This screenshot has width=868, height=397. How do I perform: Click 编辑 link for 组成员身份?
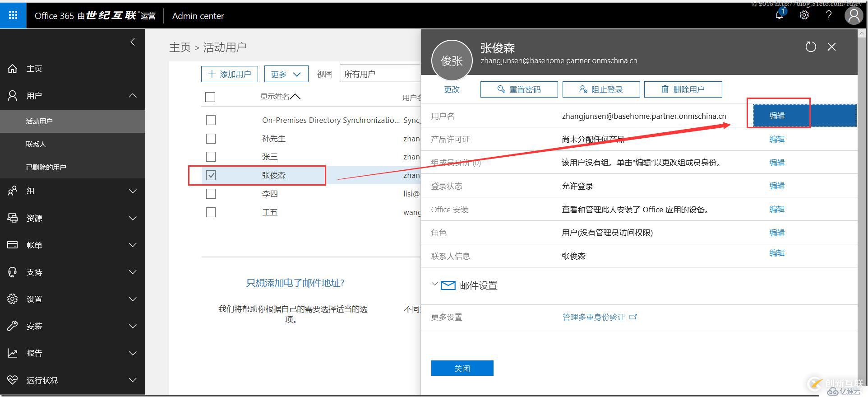pyautogui.click(x=777, y=163)
